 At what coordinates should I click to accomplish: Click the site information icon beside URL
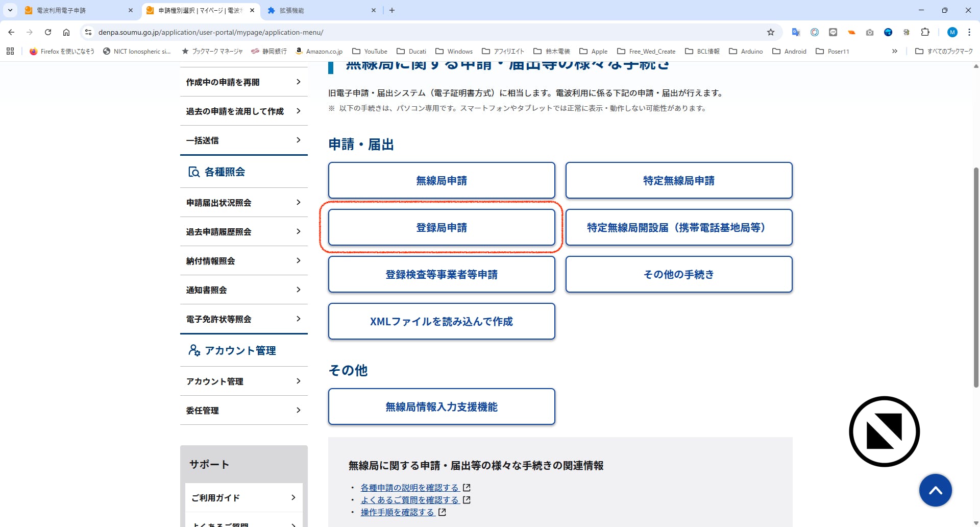(88, 32)
